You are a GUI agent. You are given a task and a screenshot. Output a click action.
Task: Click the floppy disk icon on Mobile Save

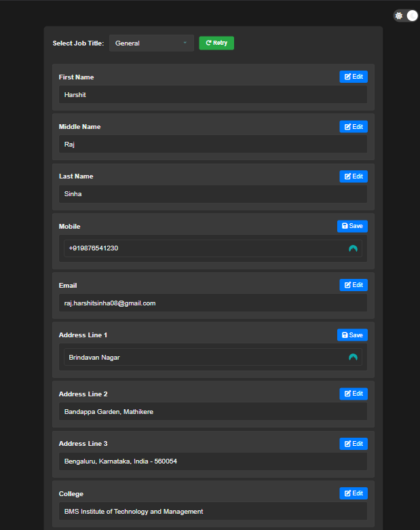[x=345, y=226]
